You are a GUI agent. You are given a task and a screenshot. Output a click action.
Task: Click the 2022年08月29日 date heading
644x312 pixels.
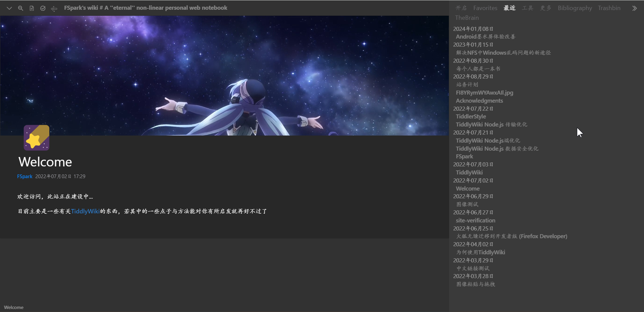coord(473,76)
